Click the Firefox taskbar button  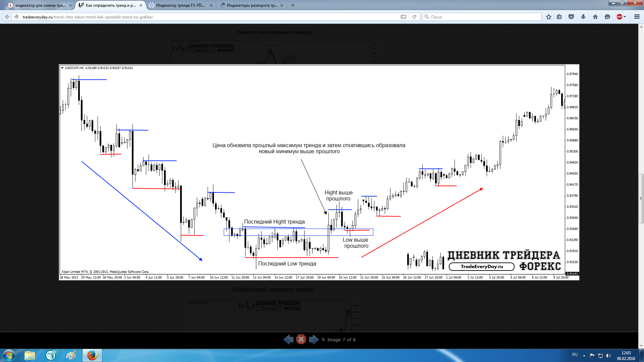[92, 355]
